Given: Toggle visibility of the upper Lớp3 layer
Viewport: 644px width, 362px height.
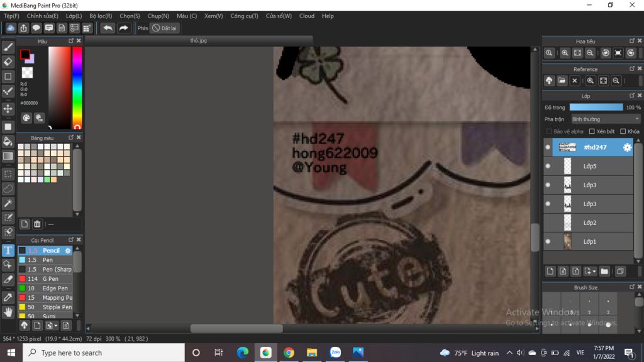Looking at the screenshot, I should point(548,185).
